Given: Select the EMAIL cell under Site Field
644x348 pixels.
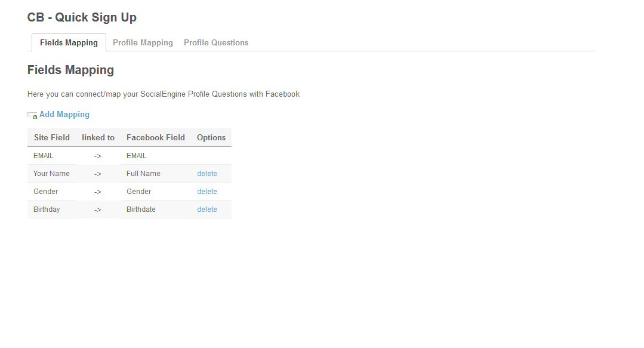Looking at the screenshot, I should tap(44, 156).
